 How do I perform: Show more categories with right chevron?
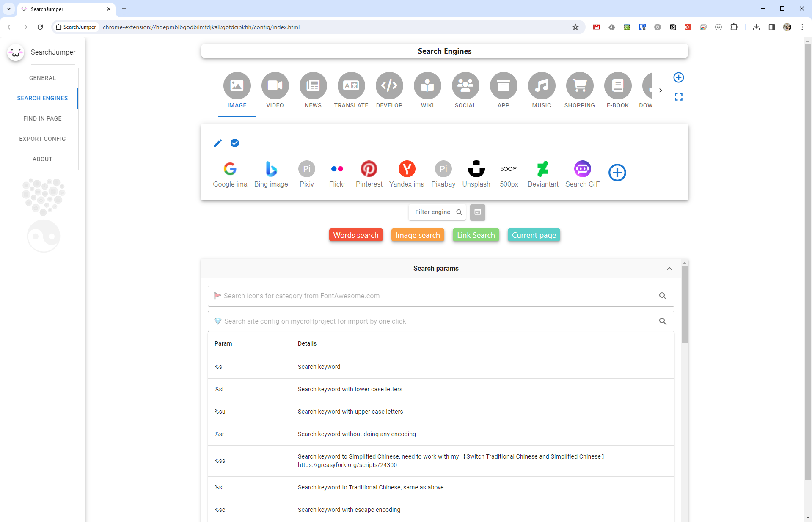(x=661, y=91)
